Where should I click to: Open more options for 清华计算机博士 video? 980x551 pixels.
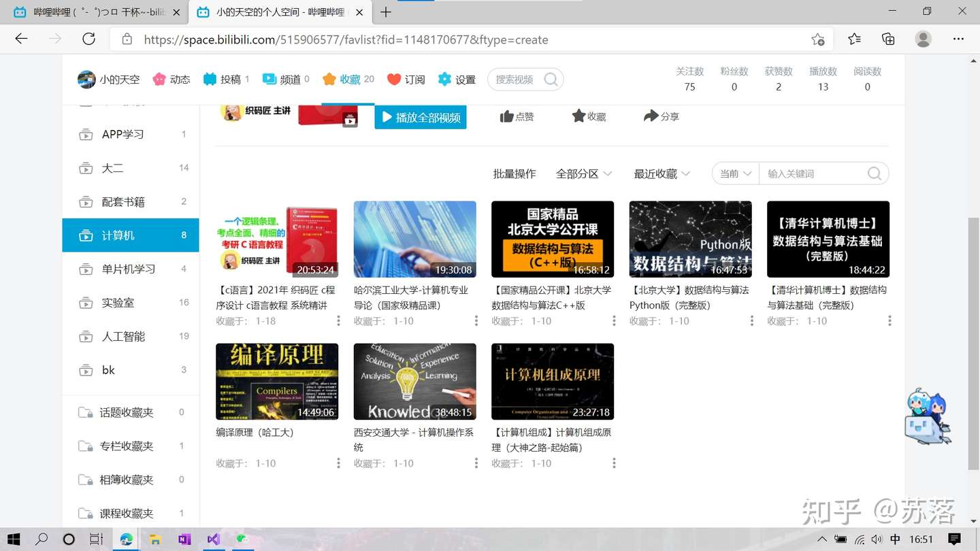pos(889,321)
